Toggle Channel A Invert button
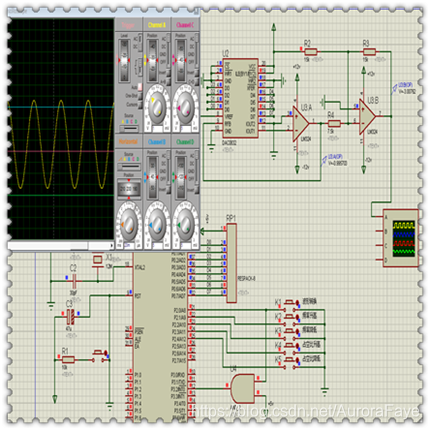The width and height of the screenshot is (430, 430). 168,73
